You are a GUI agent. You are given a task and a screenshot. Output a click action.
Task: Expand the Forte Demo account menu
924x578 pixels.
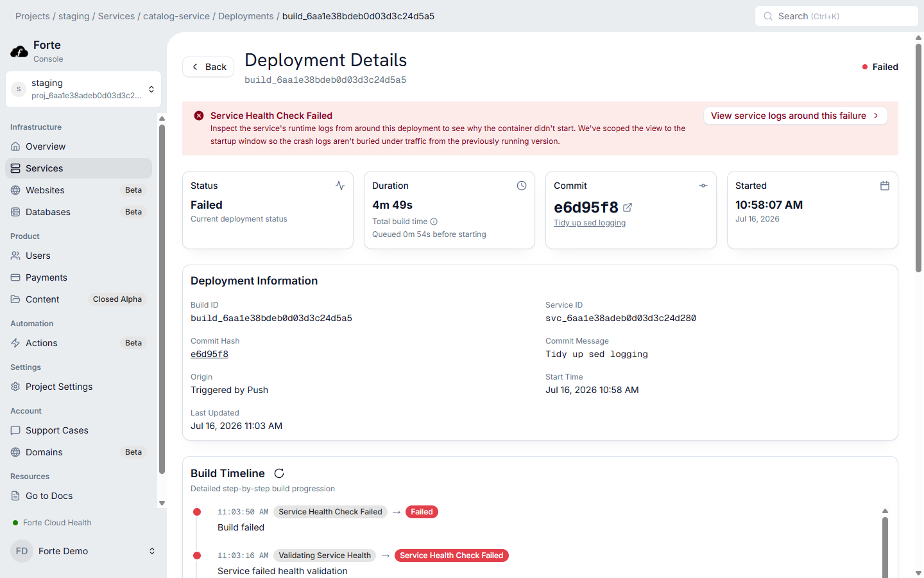pos(83,551)
